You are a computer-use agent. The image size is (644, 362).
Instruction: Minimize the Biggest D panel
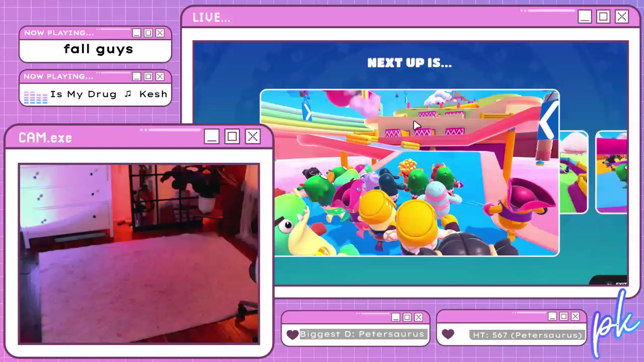pyautogui.click(x=396, y=317)
